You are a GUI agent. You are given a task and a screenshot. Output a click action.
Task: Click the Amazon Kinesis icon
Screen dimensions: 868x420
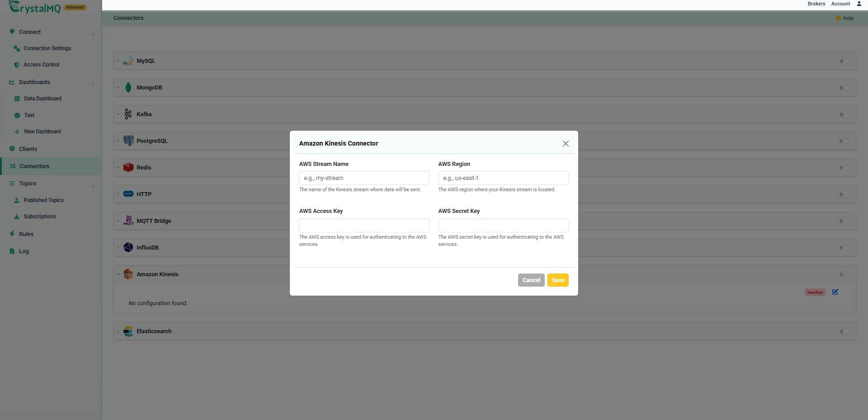pos(128,274)
